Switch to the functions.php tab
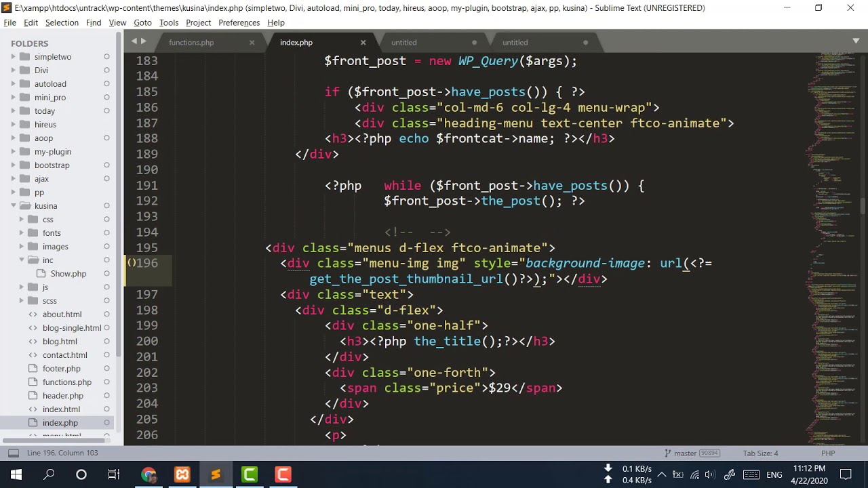Viewport: 868px width, 488px height. [x=191, y=42]
